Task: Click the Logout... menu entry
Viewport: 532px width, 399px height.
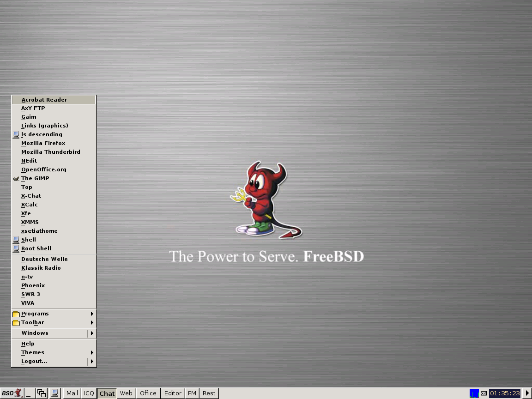Action: (x=50, y=362)
